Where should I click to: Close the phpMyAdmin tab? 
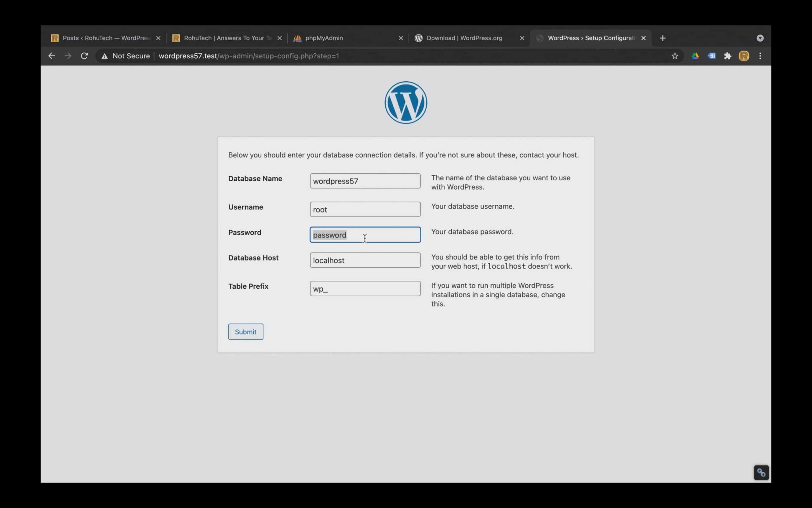(401, 38)
